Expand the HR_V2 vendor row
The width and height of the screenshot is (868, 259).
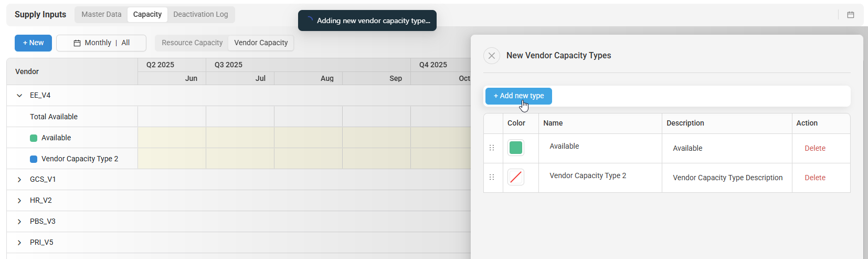tap(19, 201)
